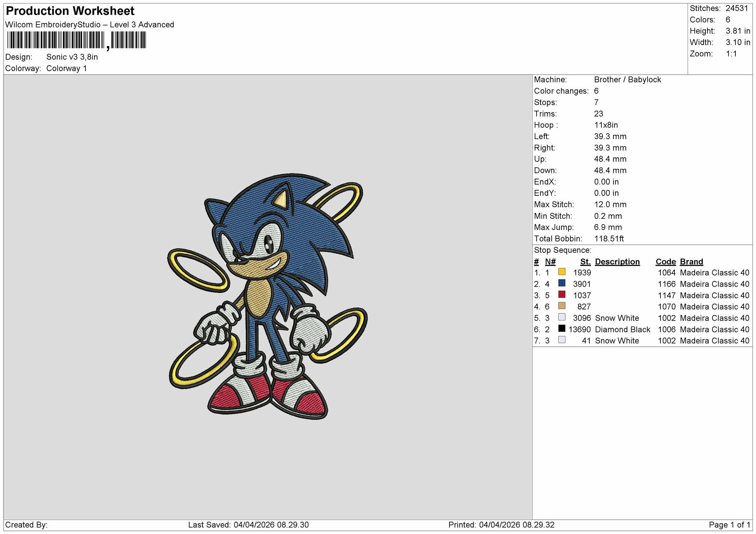This screenshot has width=756, height=534.
Task: Click the Diamond Black thread swatch
Action: coord(562,329)
